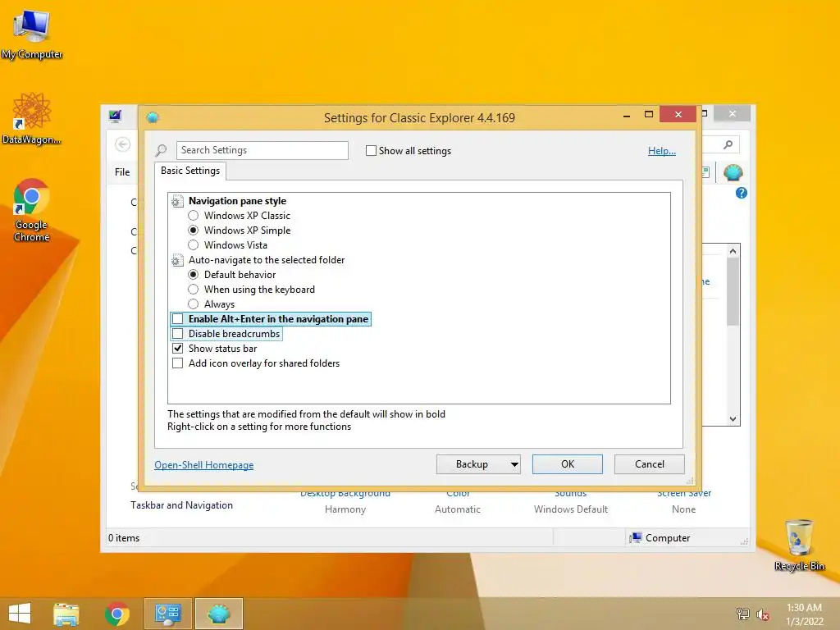The width and height of the screenshot is (840, 630).
Task: Click Automatic color label
Action: click(x=458, y=509)
